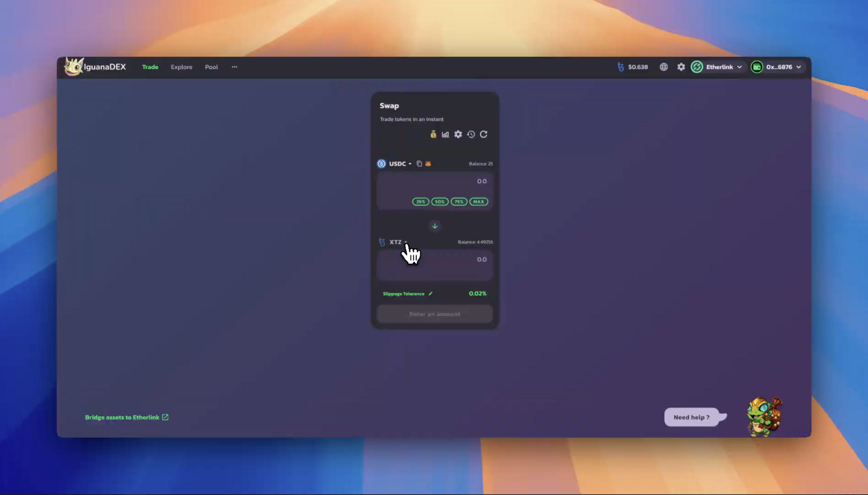The height and width of the screenshot is (495, 868).
Task: Select 25% of USDC balance
Action: [x=420, y=202]
